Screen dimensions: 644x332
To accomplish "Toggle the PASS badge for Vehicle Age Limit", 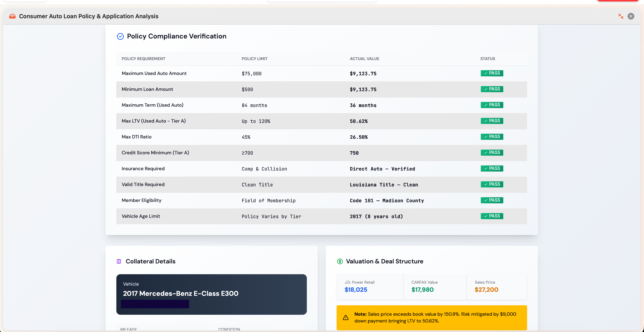I will 492,216.
